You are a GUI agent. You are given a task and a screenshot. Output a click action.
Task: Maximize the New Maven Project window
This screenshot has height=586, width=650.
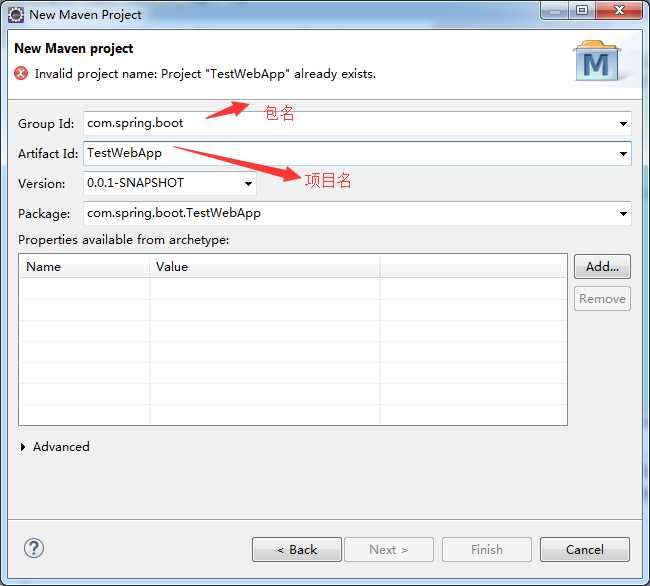click(x=582, y=10)
